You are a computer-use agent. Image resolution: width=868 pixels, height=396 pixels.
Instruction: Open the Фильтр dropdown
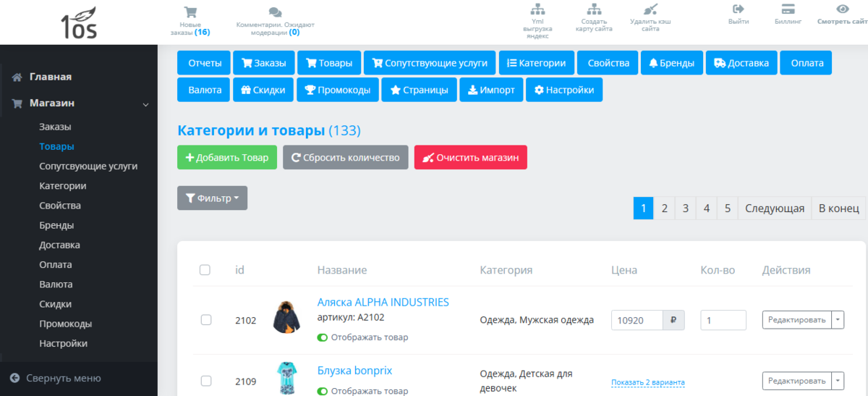[x=212, y=198]
